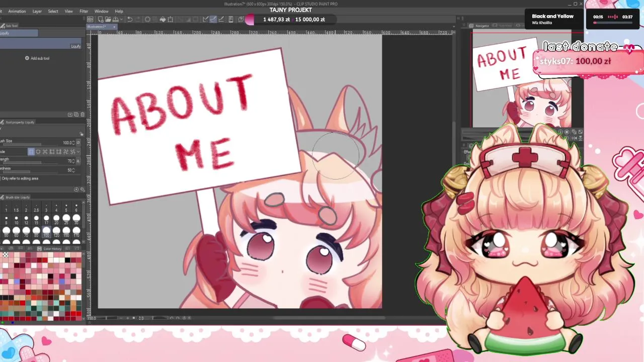Click the Scale/Rotate transform icon
644x362 pixels.
[x=170, y=20]
